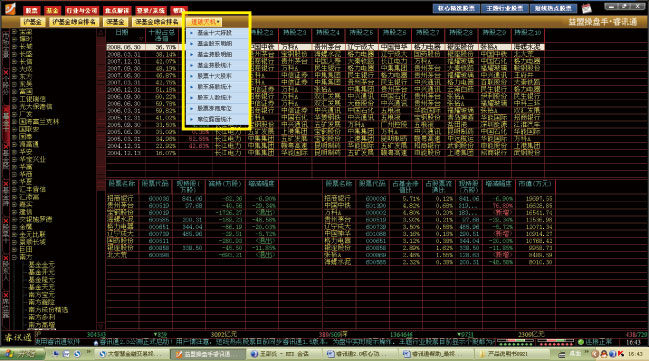Click the green 连接正常 connection status icon
The image size is (649, 361).
[581, 342]
